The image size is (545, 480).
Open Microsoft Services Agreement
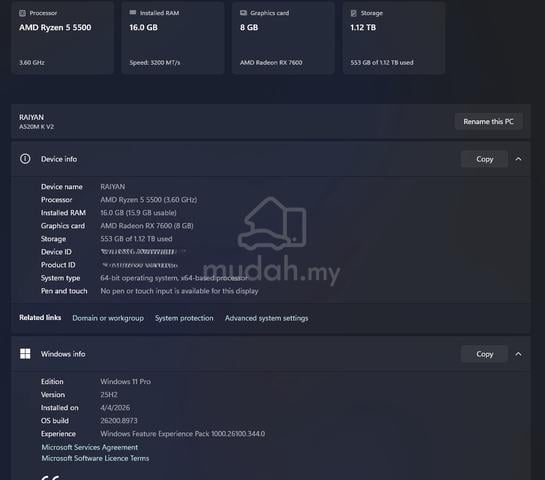pyautogui.click(x=90, y=447)
